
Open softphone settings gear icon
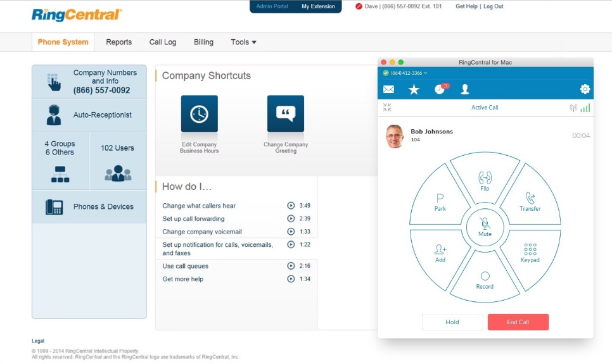(x=585, y=89)
